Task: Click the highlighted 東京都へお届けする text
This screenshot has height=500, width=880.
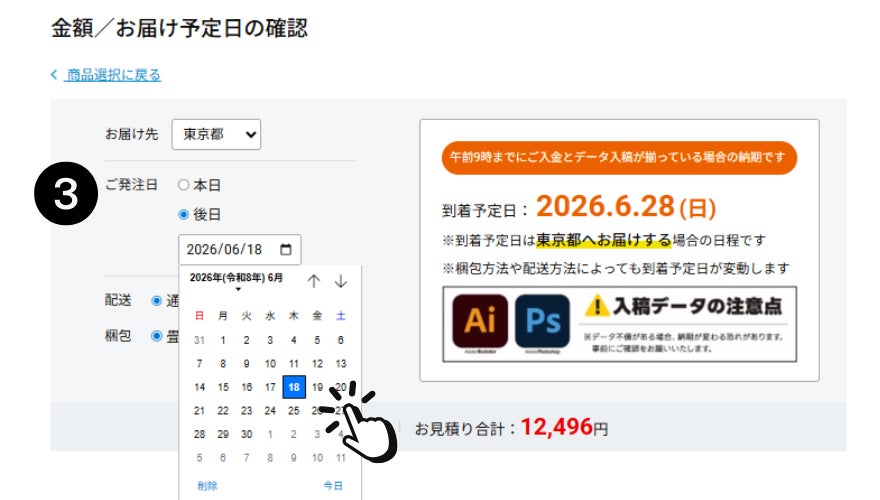Action: [603, 240]
